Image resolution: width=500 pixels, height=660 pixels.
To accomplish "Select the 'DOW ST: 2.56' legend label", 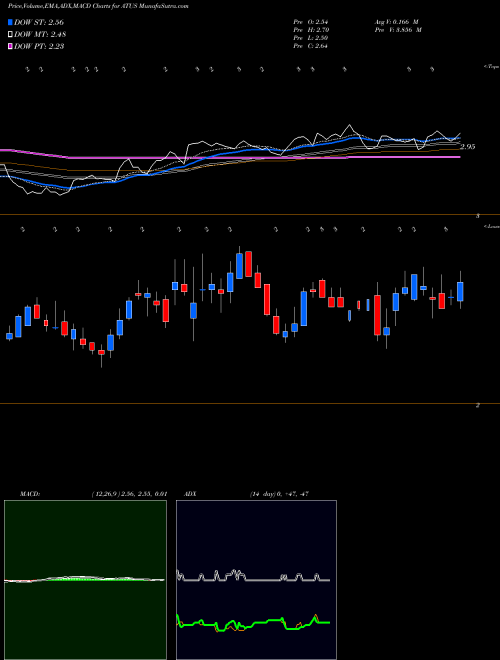I will click(39, 22).
